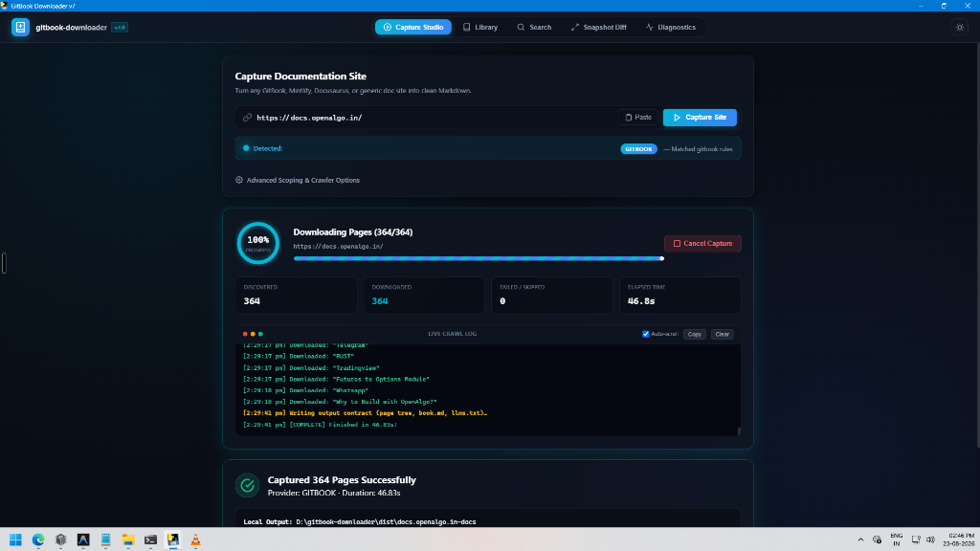
Task: Open VLC media player from taskbar
Action: click(195, 540)
